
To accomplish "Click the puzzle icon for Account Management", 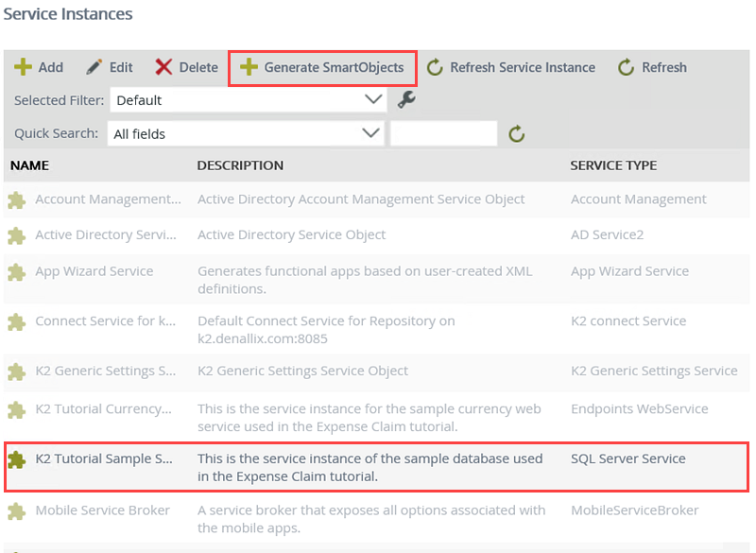I will [17, 200].
